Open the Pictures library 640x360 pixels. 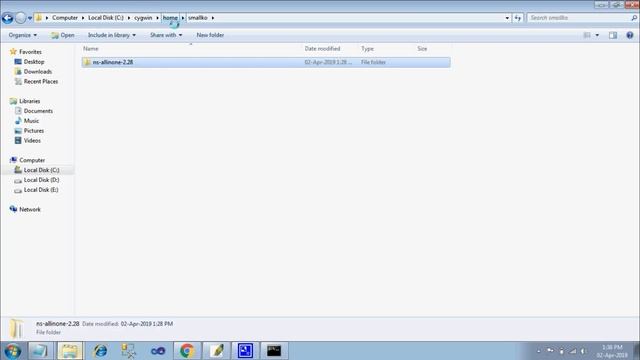coord(33,131)
